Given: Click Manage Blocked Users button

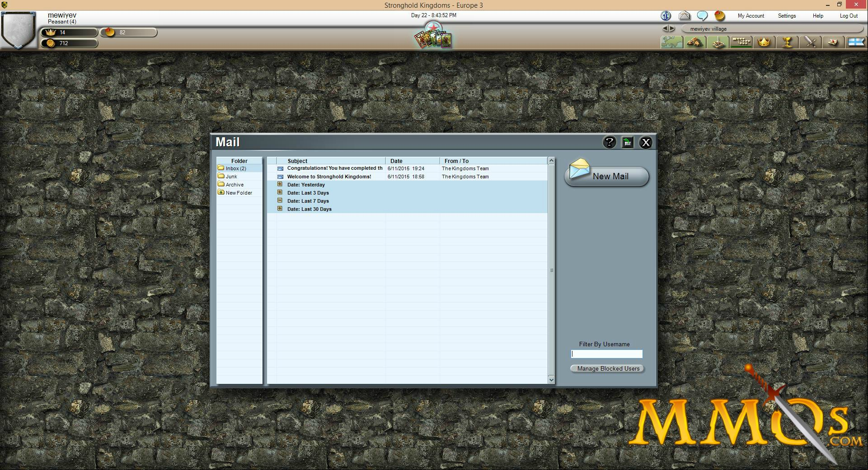Looking at the screenshot, I should point(607,368).
